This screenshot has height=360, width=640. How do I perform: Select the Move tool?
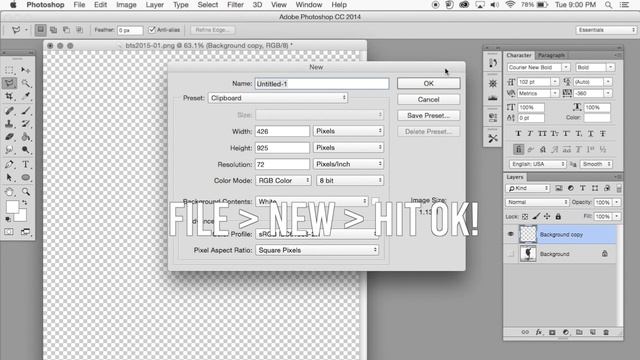click(25, 70)
